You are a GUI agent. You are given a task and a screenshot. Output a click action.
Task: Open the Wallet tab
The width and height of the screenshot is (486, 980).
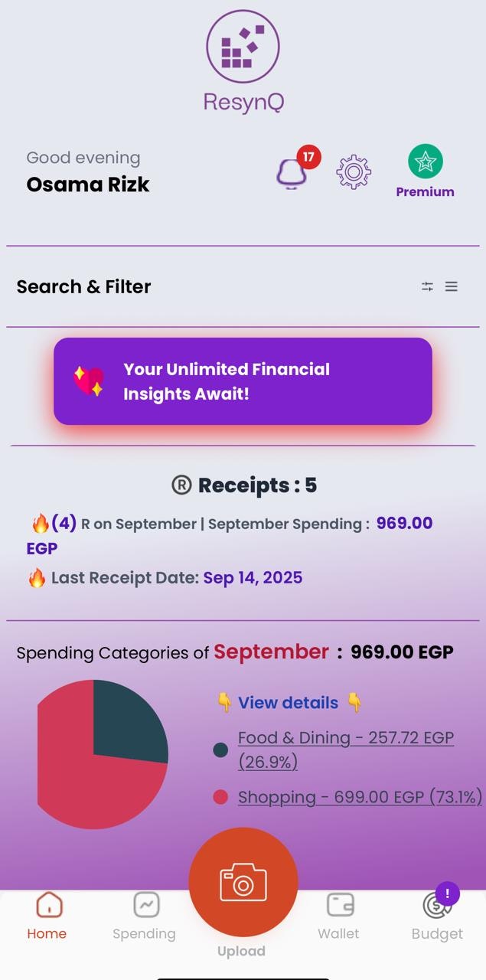(339, 916)
